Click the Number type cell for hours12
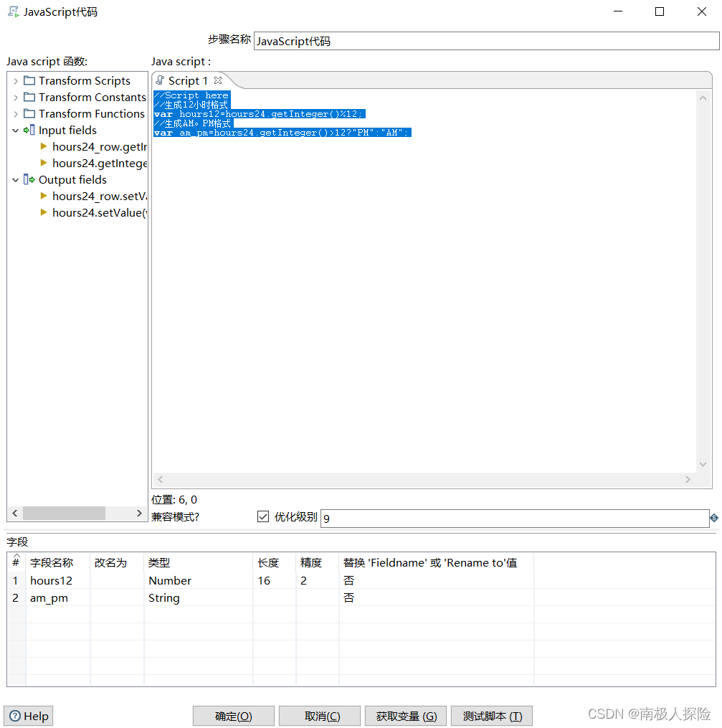This screenshot has height=728, width=722. (x=199, y=581)
